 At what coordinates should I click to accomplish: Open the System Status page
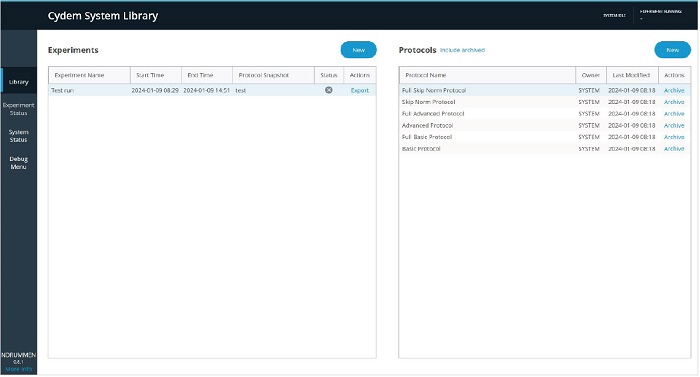19,136
